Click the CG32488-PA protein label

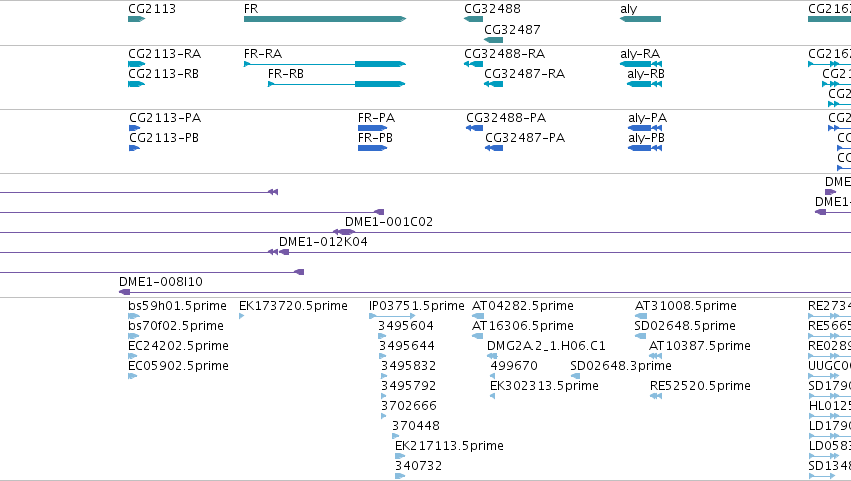(506, 118)
